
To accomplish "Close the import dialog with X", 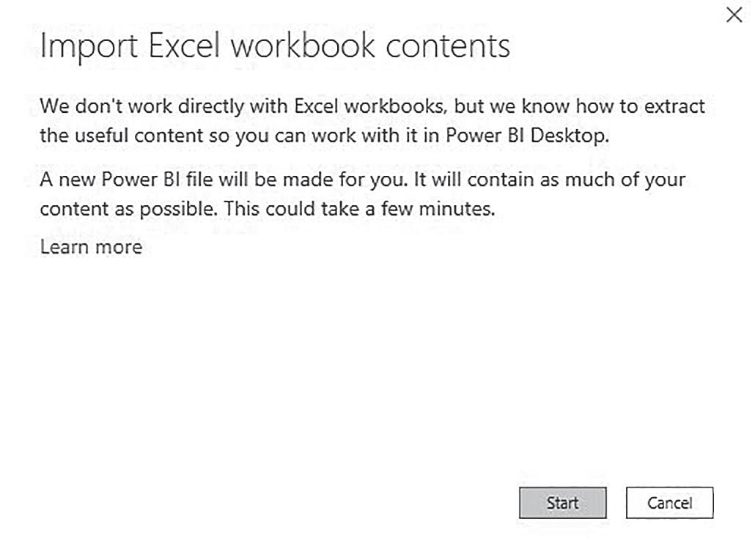I will click(x=734, y=15).
